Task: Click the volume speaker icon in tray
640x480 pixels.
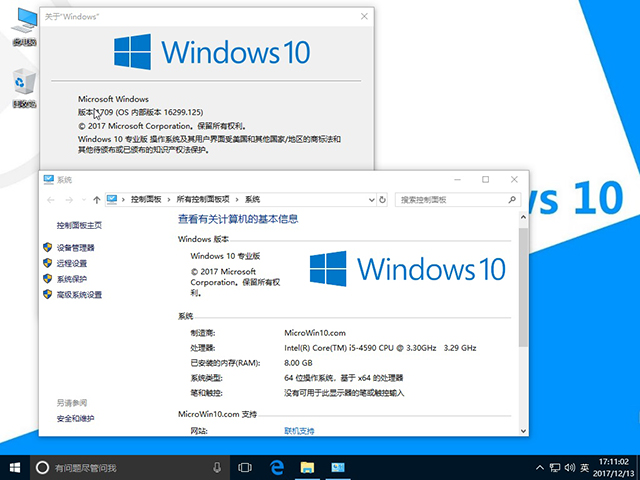Action: pyautogui.click(x=570, y=467)
